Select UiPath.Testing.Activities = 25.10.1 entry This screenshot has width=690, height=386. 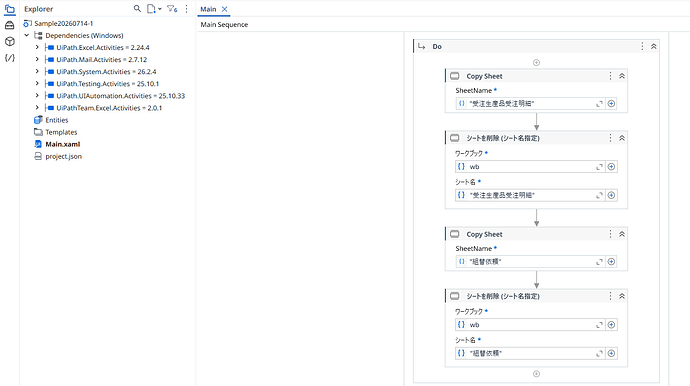pos(107,84)
